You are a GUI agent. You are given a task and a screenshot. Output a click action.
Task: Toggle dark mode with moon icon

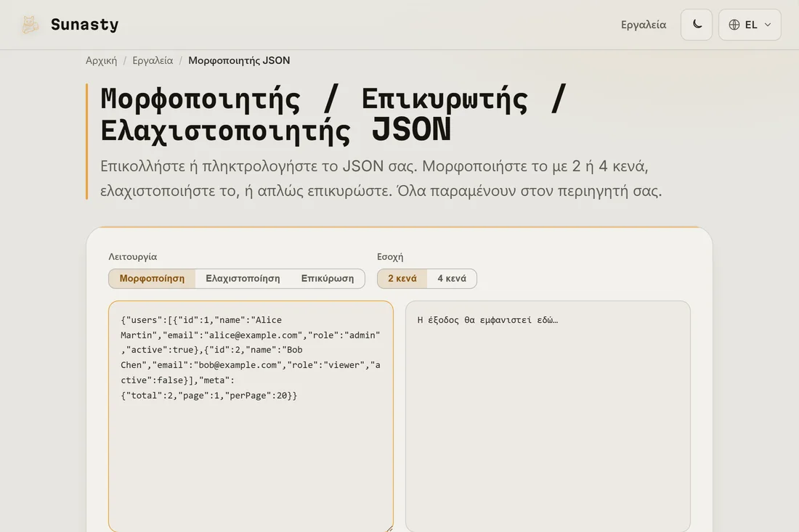(697, 25)
